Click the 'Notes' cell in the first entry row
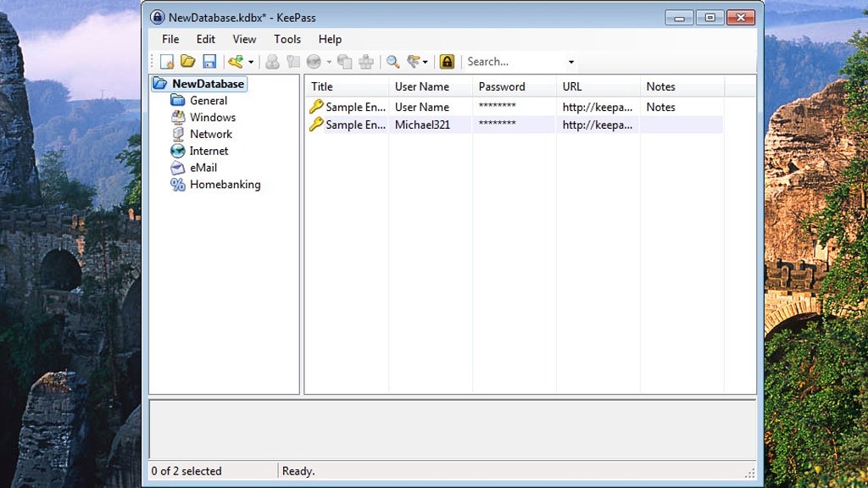This screenshot has height=488, width=868. 661,107
